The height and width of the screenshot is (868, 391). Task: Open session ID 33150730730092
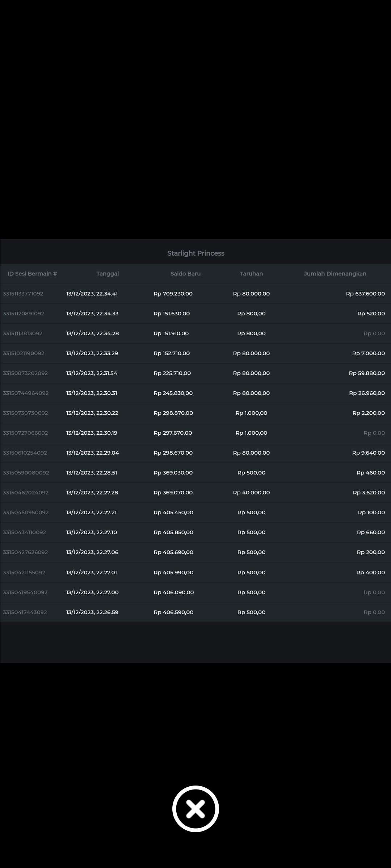coord(25,413)
